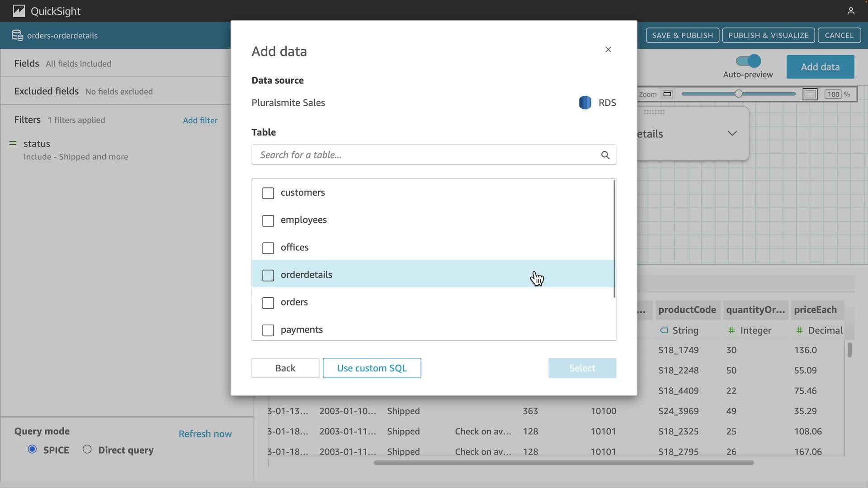868x488 pixels.
Task: Click the Add filter link
Action: point(200,120)
